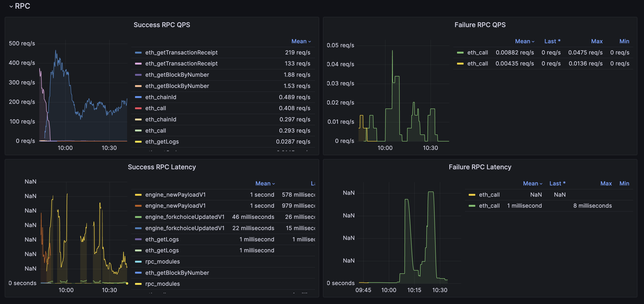
Task: Click orange engine_newPayloadV1 series color icon
Action: (x=138, y=206)
